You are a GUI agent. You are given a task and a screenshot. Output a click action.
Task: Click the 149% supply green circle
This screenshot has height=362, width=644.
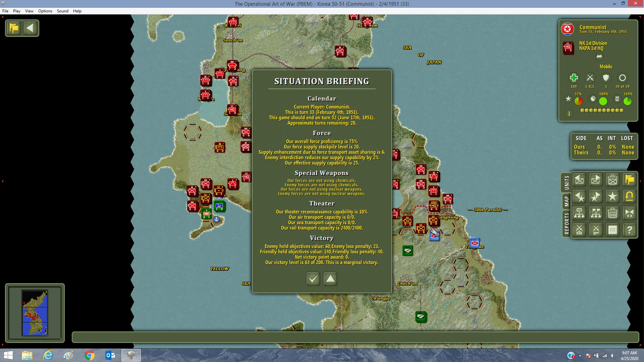point(628,101)
